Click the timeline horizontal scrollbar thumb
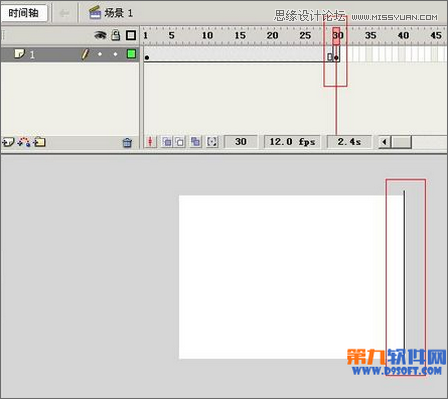Screen dimensions: 448x399 [x=401, y=142]
